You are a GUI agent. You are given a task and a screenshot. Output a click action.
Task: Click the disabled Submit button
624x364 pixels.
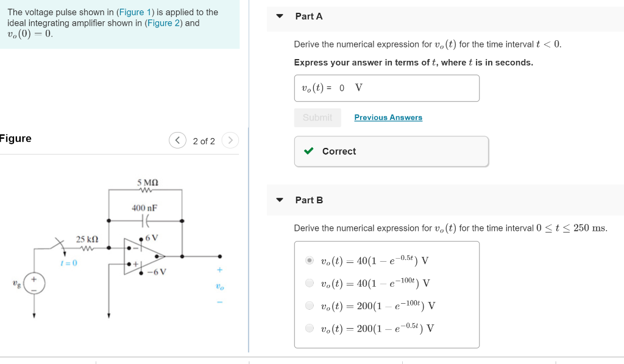317,117
